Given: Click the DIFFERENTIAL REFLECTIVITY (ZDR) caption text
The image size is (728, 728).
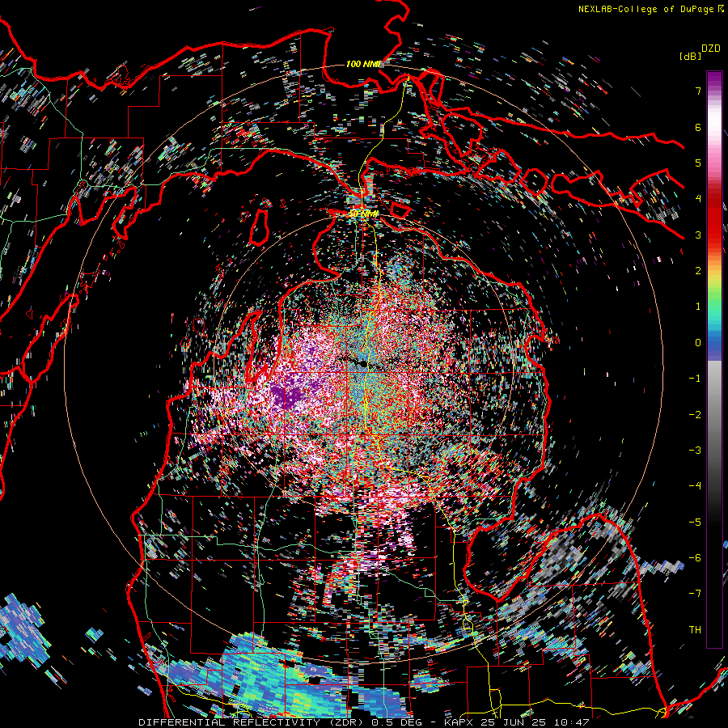Looking at the screenshot, I should pos(252,722).
